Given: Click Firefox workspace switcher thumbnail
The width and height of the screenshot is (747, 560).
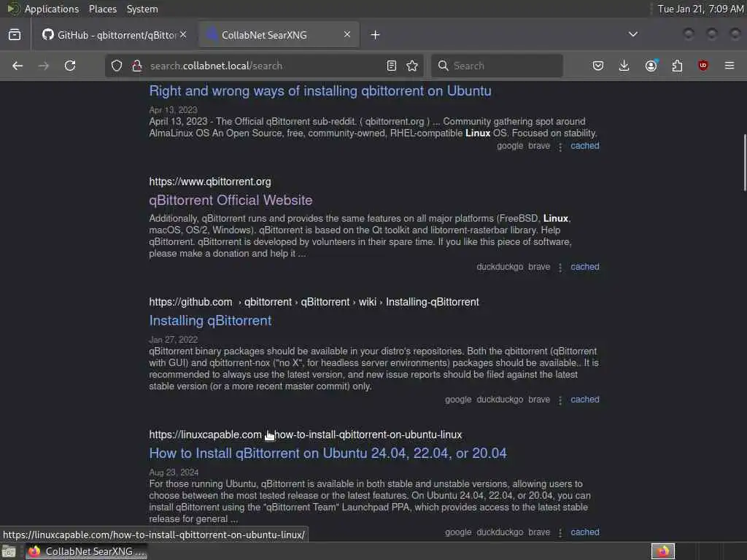Looking at the screenshot, I should 663,551.
